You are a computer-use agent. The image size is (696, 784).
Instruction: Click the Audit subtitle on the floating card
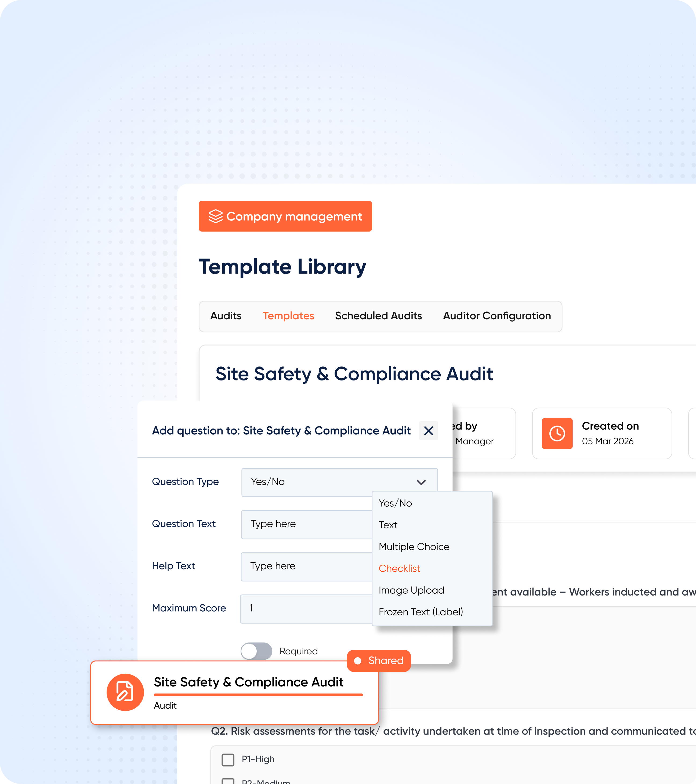[165, 705]
